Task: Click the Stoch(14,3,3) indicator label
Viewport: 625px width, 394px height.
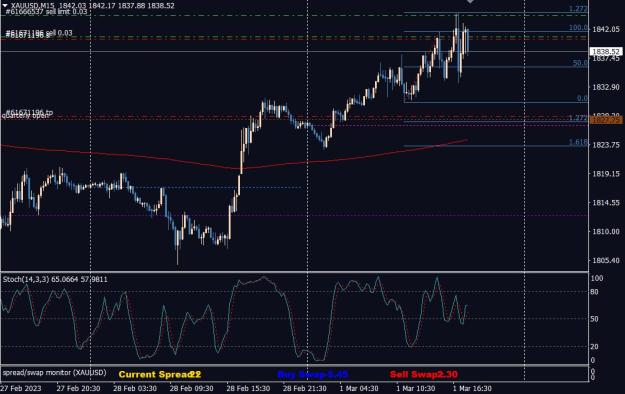Action: tap(55, 280)
